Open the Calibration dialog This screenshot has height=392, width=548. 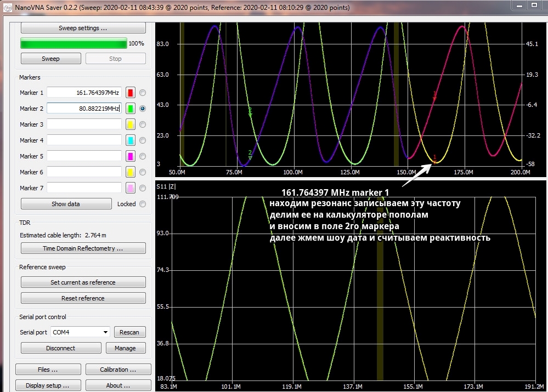click(118, 370)
